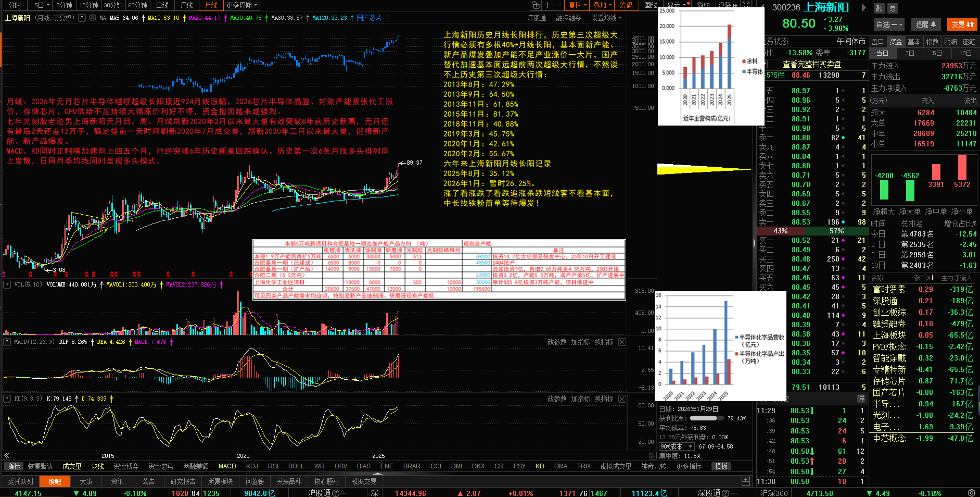
Task: Switch to the 日线 daily chart tab
Action: click(162, 5)
